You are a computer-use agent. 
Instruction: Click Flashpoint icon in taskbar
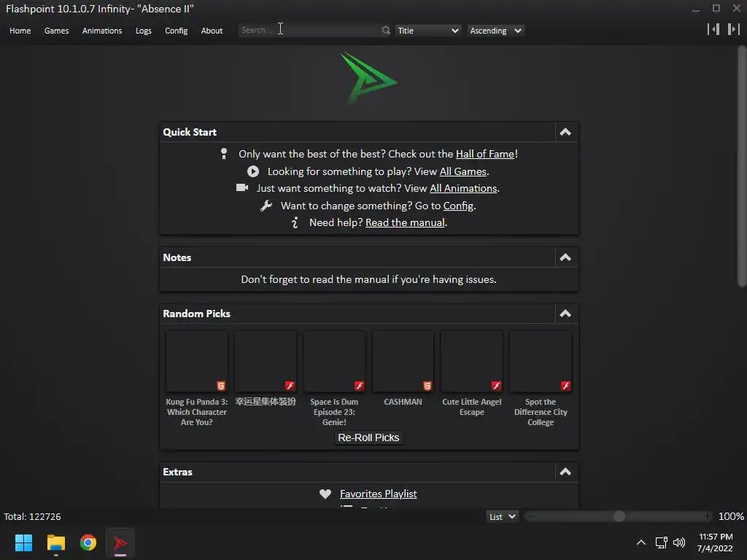120,542
